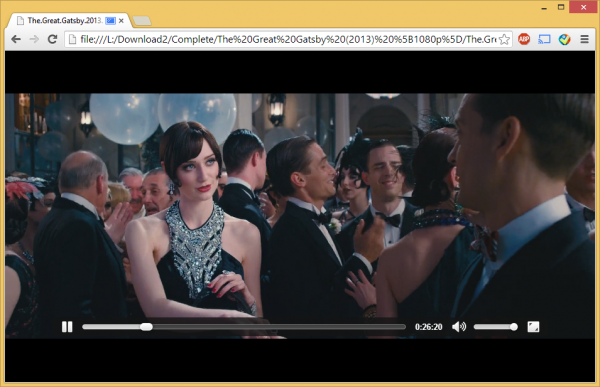Bookmark this page with the star

click(505, 39)
